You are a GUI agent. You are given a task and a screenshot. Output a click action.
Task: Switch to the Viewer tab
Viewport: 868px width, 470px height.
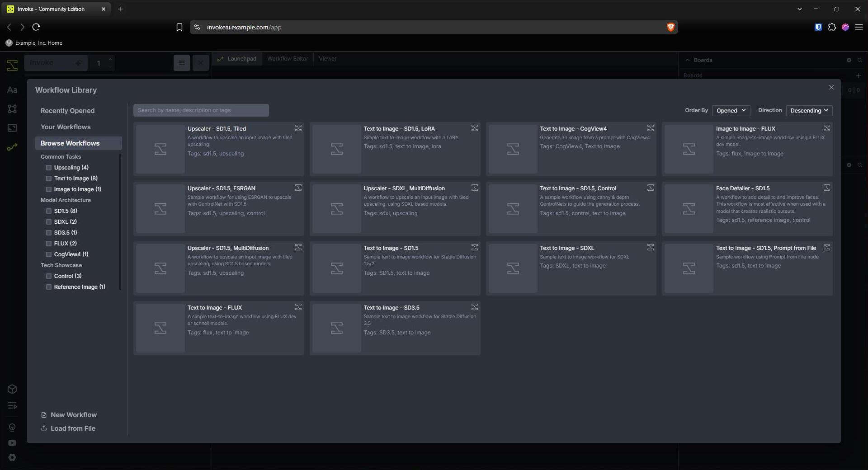point(327,59)
